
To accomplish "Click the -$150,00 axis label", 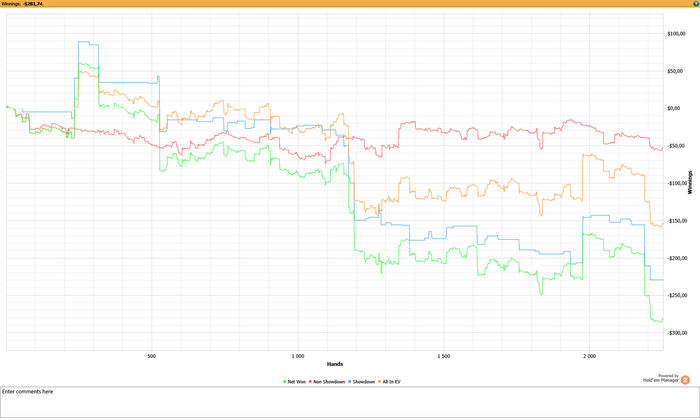I will click(x=677, y=221).
